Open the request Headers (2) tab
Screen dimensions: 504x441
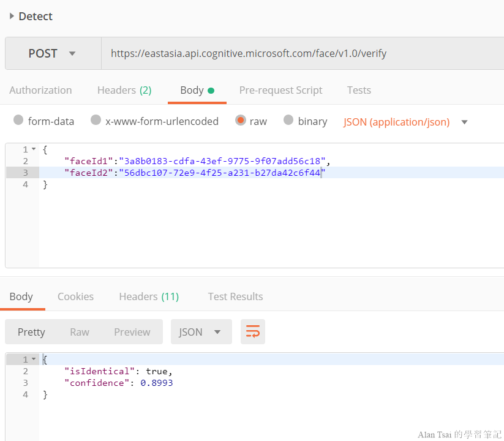[124, 90]
